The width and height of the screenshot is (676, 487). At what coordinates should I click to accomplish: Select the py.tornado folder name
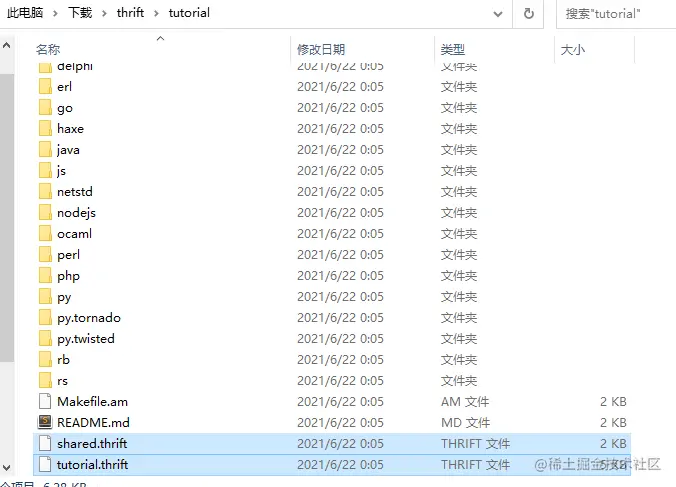point(89,318)
